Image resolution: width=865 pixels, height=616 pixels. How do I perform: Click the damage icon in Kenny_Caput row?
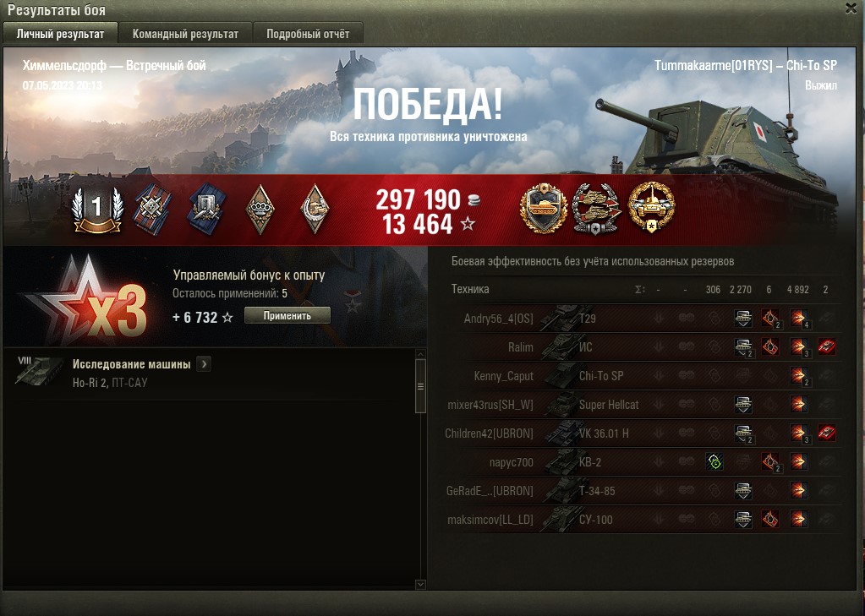(x=798, y=376)
